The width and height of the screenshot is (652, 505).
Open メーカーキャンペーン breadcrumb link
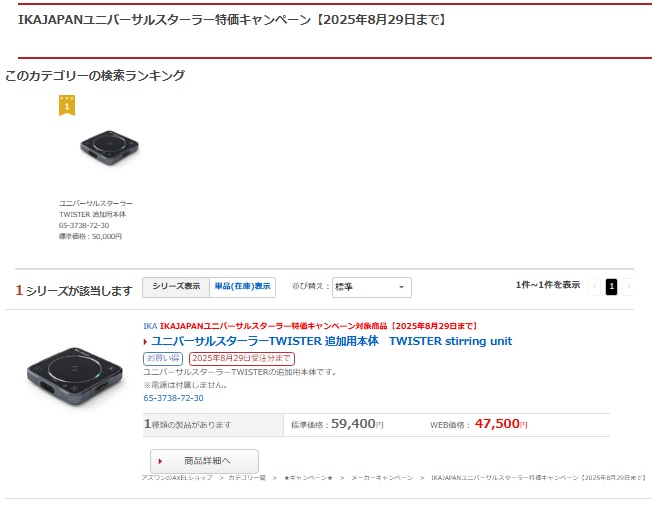point(382,478)
